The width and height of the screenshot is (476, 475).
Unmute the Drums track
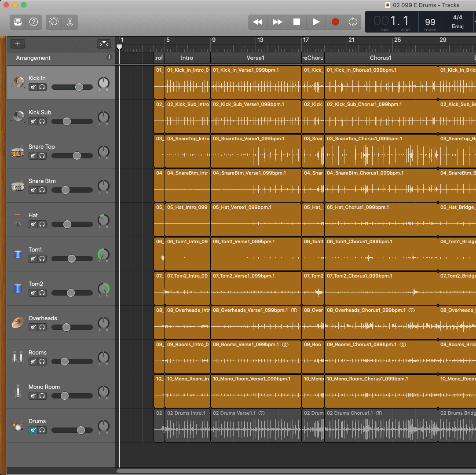click(x=33, y=430)
